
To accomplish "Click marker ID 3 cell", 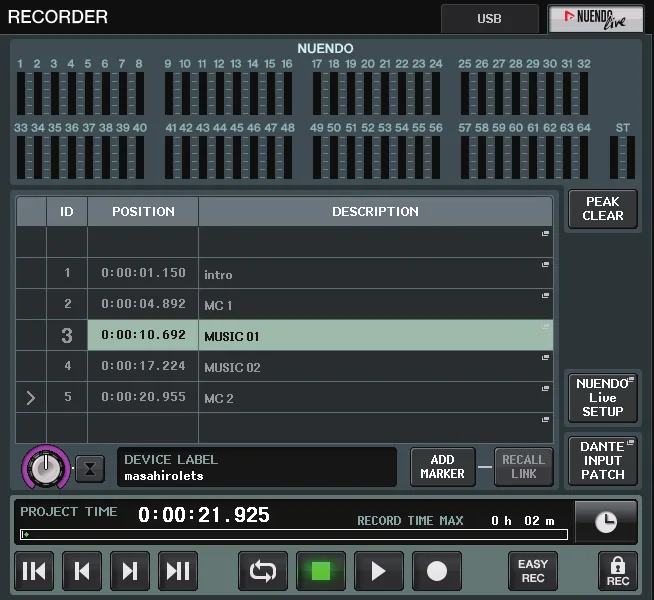I will 67,335.
